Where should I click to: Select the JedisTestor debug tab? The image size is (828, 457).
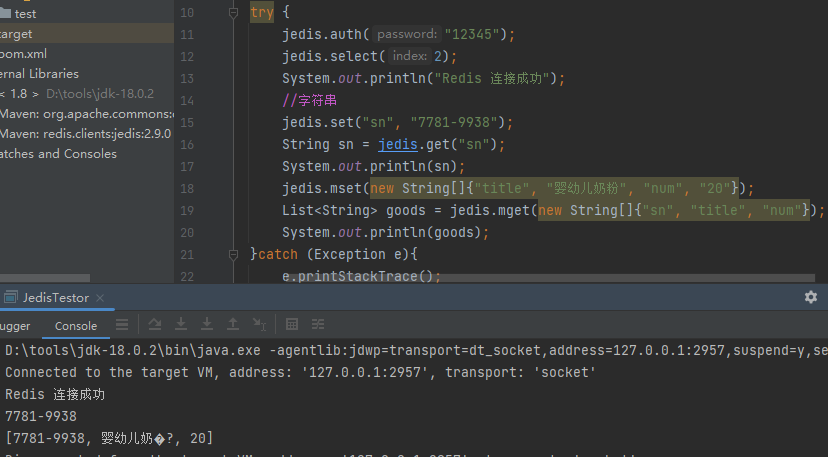(55, 298)
